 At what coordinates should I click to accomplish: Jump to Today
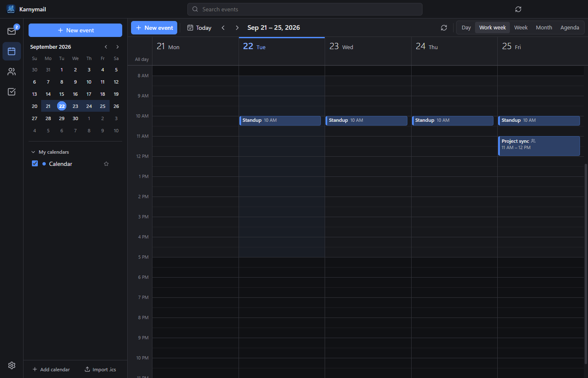pyautogui.click(x=199, y=28)
